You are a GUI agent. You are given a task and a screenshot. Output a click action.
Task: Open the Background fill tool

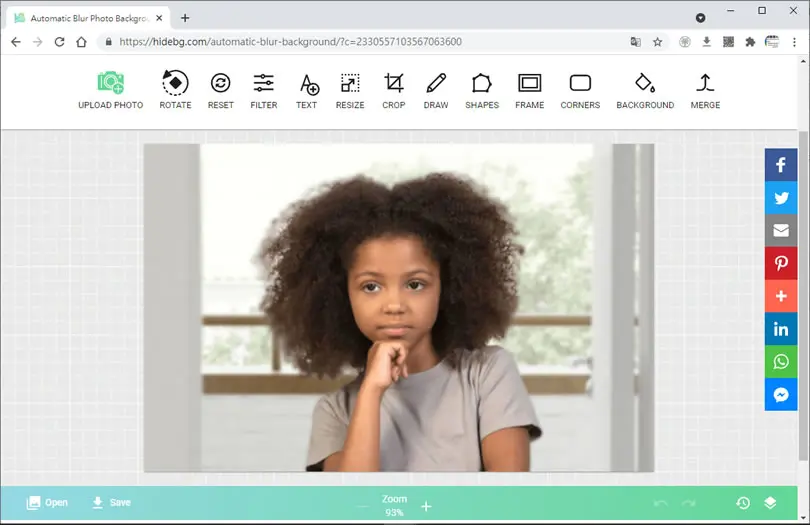point(645,83)
